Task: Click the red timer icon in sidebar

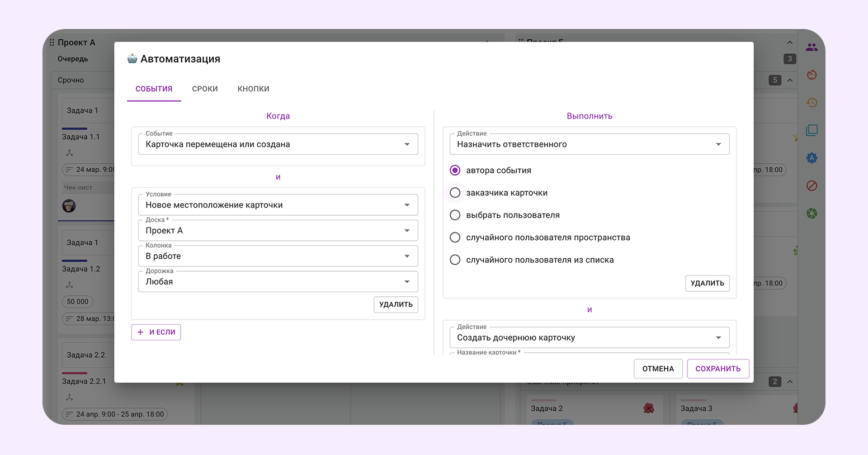Action: click(812, 75)
